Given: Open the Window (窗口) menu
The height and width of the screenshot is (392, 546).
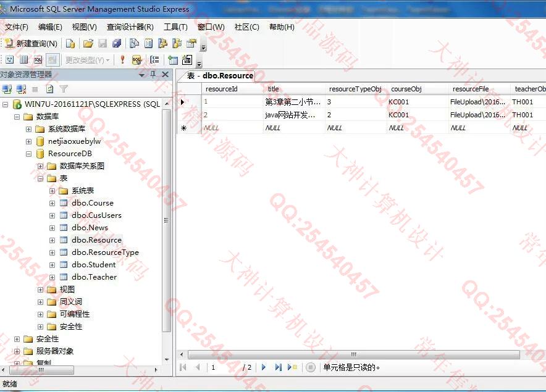Looking at the screenshot, I should (211, 27).
